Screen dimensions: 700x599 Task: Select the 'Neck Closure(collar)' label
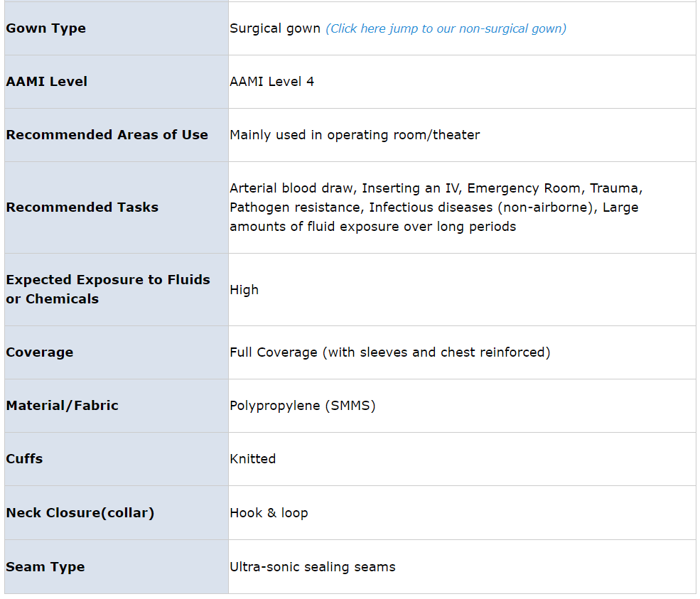click(x=80, y=513)
